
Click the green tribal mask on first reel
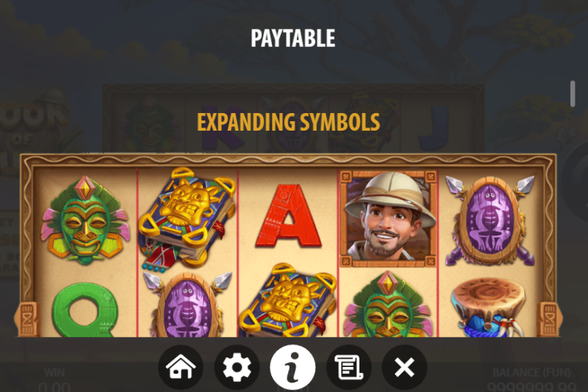(x=85, y=220)
